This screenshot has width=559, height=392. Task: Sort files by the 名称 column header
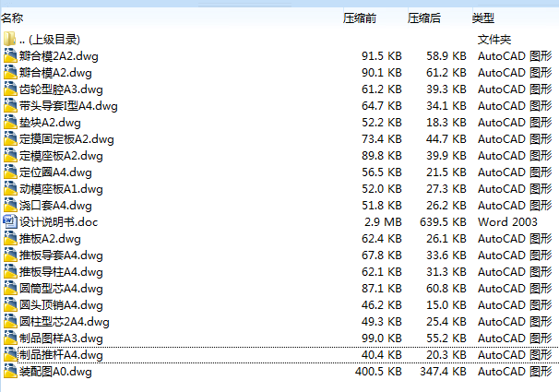pos(12,18)
